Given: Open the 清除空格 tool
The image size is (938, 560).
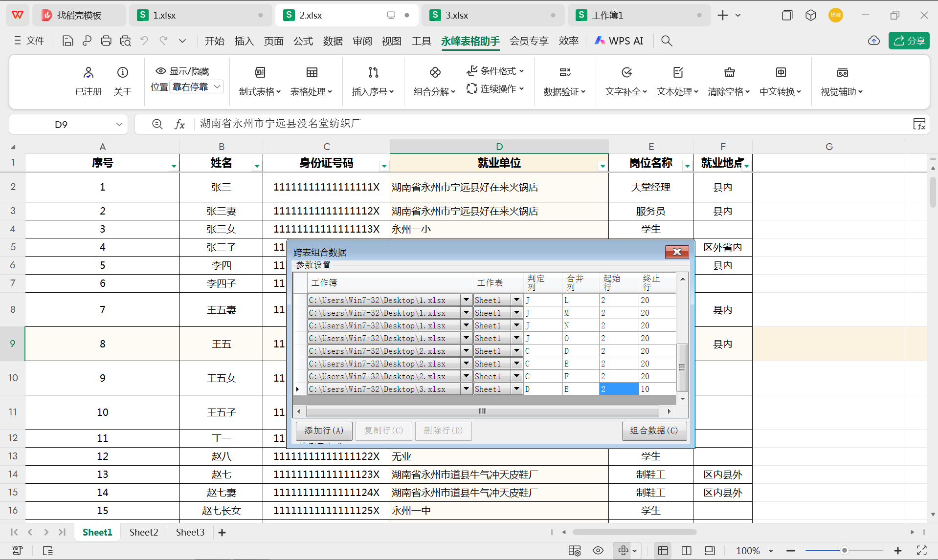Looking at the screenshot, I should click(x=729, y=81).
